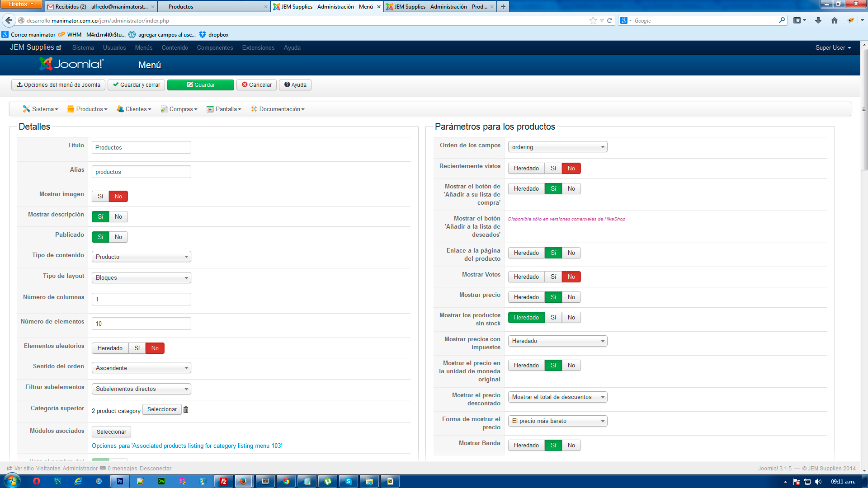Open the Sentido del orden dropdown
The height and width of the screenshot is (488, 868).
(x=141, y=368)
